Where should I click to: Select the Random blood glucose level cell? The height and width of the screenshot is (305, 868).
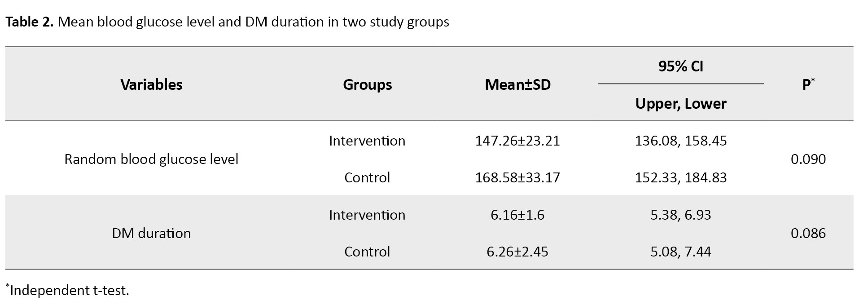click(x=151, y=159)
